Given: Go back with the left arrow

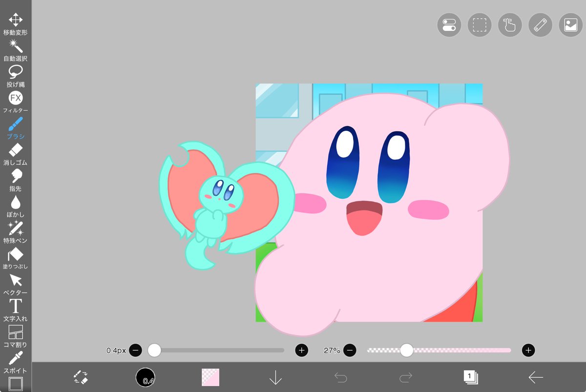Looking at the screenshot, I should (x=536, y=377).
